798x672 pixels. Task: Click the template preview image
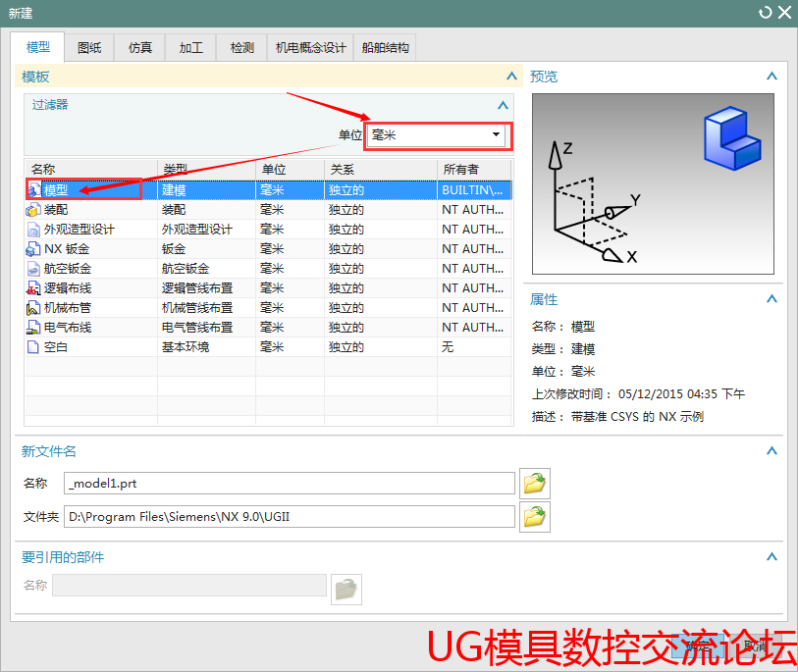[653, 183]
